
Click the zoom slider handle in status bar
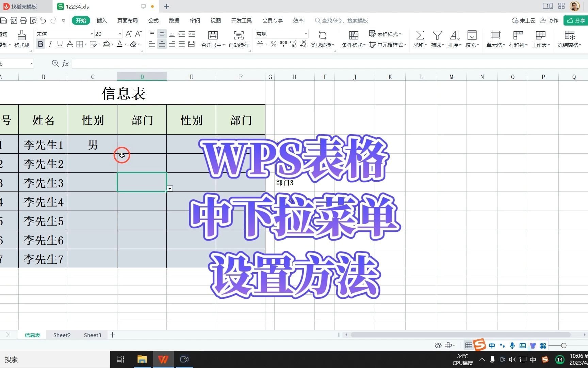563,346
